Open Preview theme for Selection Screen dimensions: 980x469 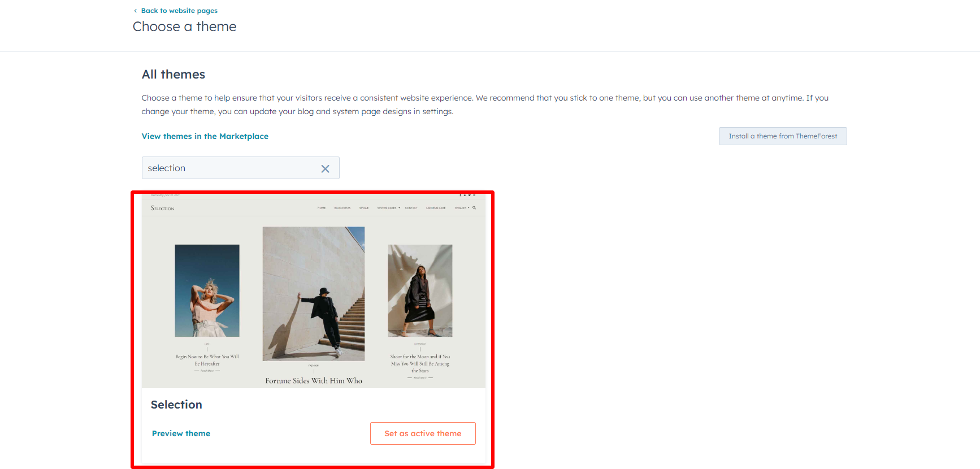[181, 433]
